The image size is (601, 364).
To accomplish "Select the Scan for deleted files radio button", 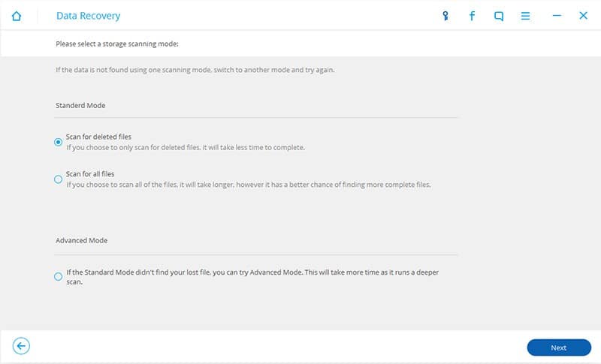I will pyautogui.click(x=59, y=142).
